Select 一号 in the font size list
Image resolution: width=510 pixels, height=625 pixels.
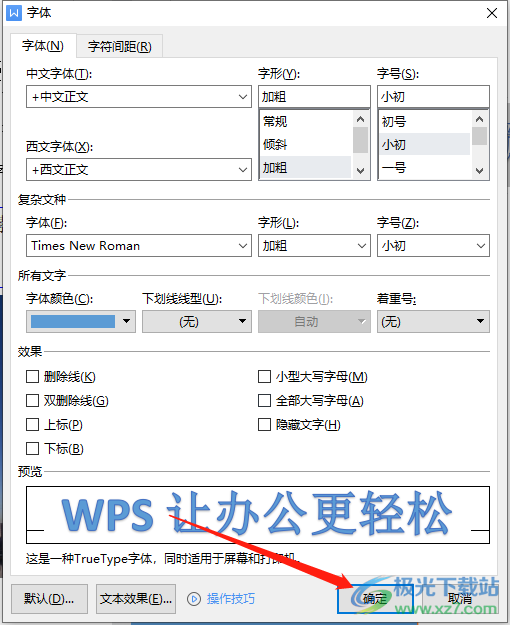coord(425,167)
